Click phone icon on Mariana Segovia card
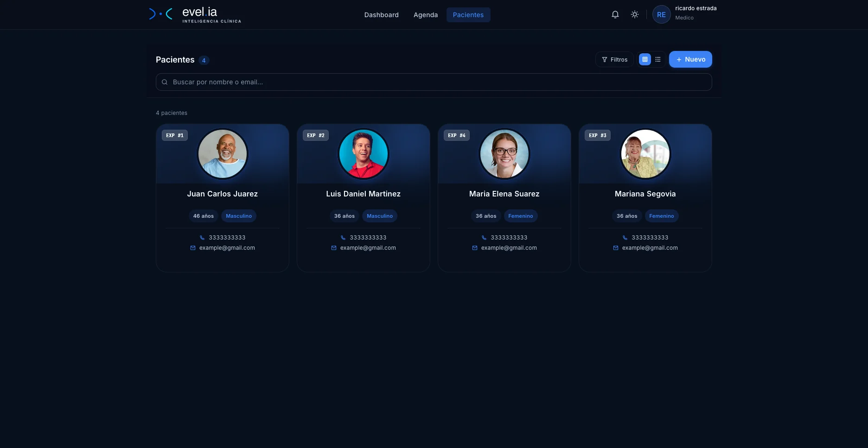This screenshot has width=868, height=448. (x=625, y=238)
